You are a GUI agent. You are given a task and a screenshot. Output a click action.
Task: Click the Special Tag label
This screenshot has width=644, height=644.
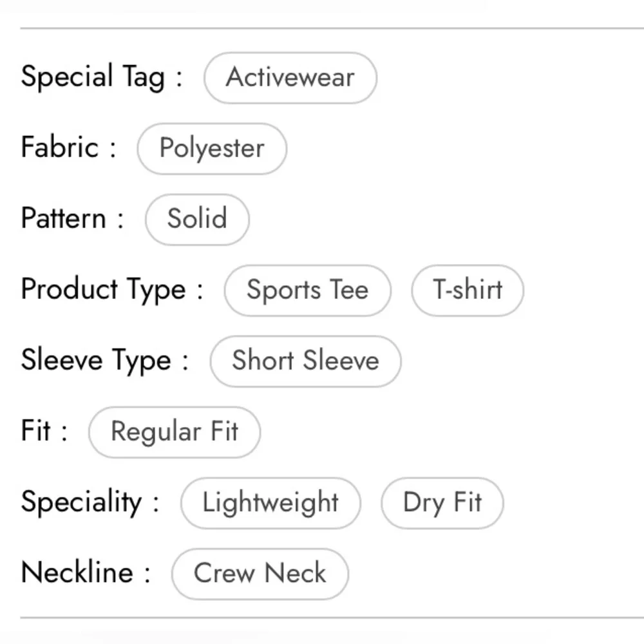[102, 77]
